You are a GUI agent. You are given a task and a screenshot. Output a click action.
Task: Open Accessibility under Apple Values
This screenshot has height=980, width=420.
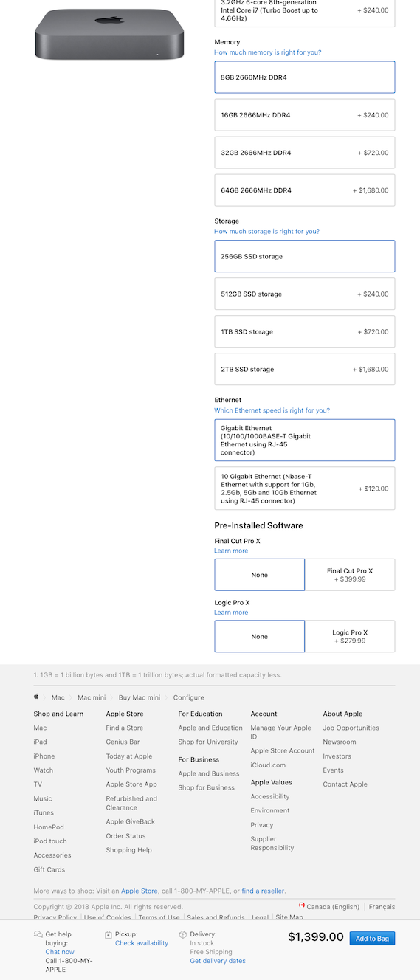click(270, 796)
